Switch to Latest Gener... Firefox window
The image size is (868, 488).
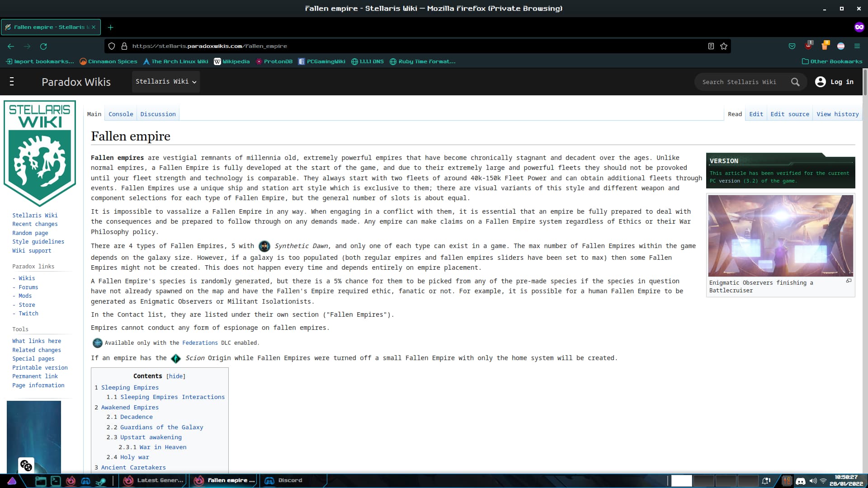pos(155,481)
